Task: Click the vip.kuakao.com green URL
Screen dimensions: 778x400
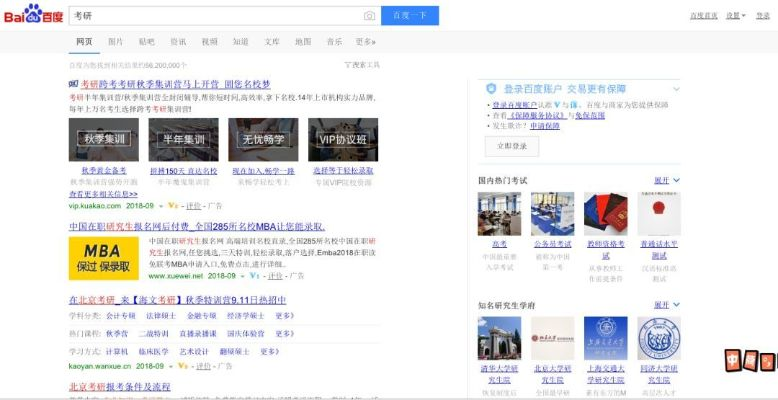Action: [95, 205]
